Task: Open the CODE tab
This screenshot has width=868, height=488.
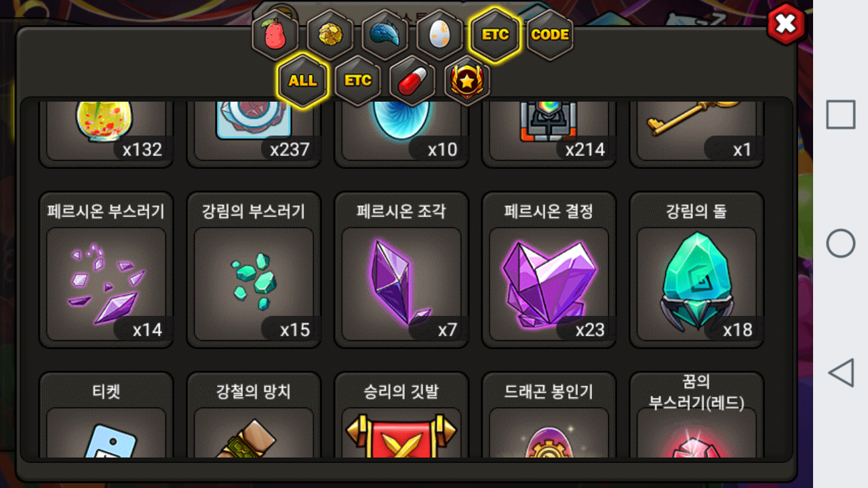Action: [549, 35]
